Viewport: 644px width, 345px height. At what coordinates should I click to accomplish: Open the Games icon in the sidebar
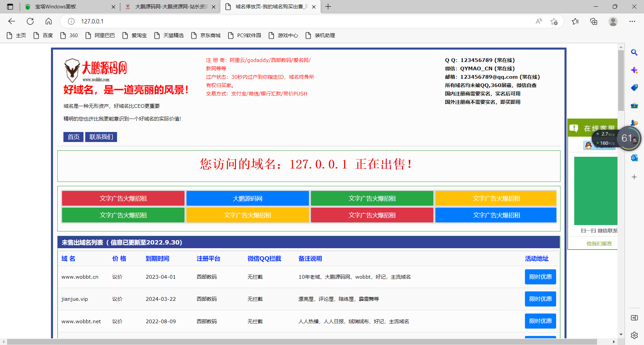(x=634, y=123)
